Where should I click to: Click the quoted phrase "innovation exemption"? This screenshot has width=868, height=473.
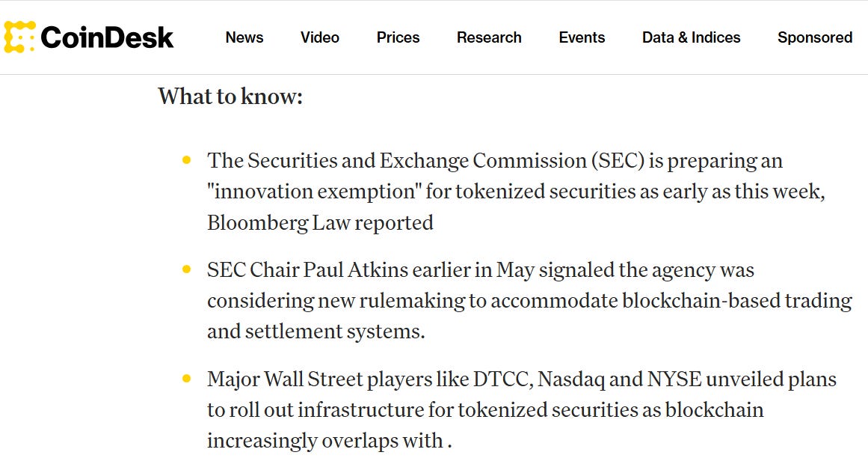pos(314,192)
